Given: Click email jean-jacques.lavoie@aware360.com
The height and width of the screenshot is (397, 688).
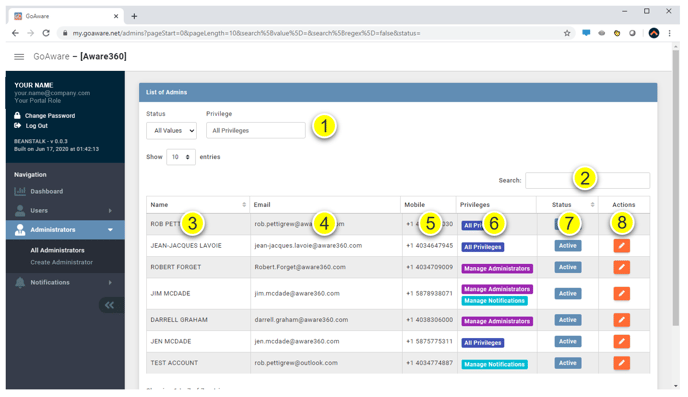Looking at the screenshot, I should click(308, 246).
